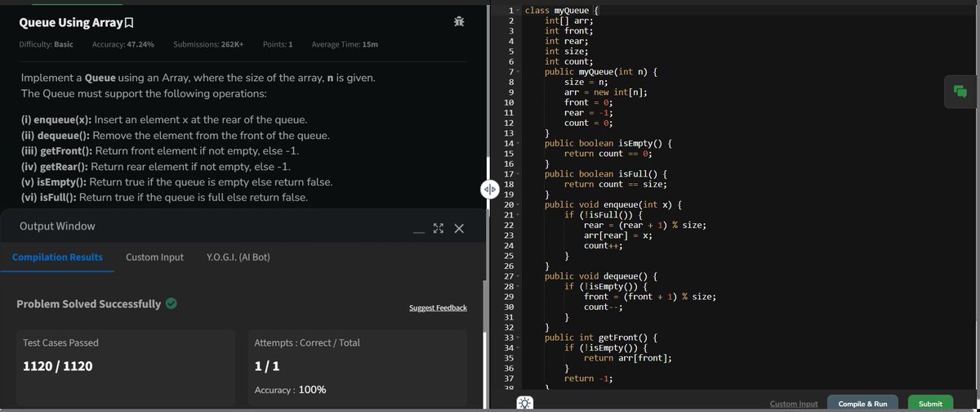Fold the enqueue method at line 20
The image size is (980, 412).
coord(518,204)
